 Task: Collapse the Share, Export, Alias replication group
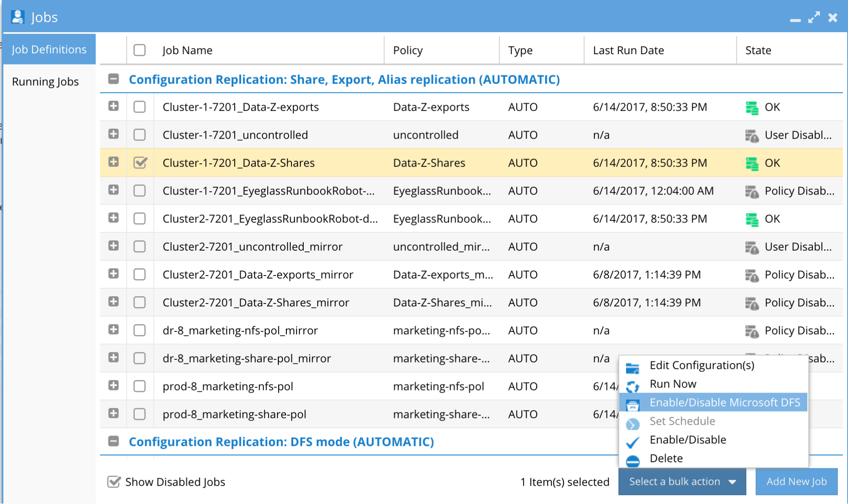click(x=113, y=79)
